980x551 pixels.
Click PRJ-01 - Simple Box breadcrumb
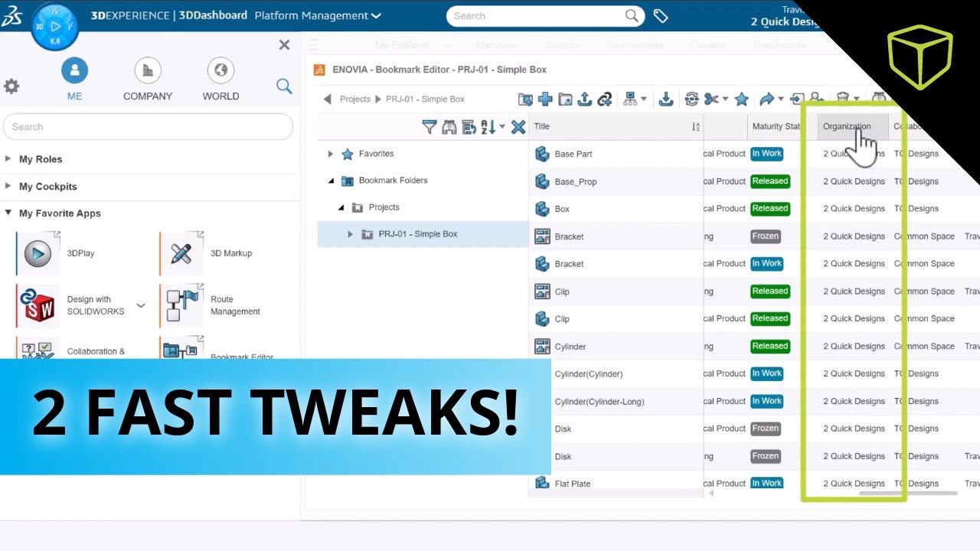tap(425, 99)
